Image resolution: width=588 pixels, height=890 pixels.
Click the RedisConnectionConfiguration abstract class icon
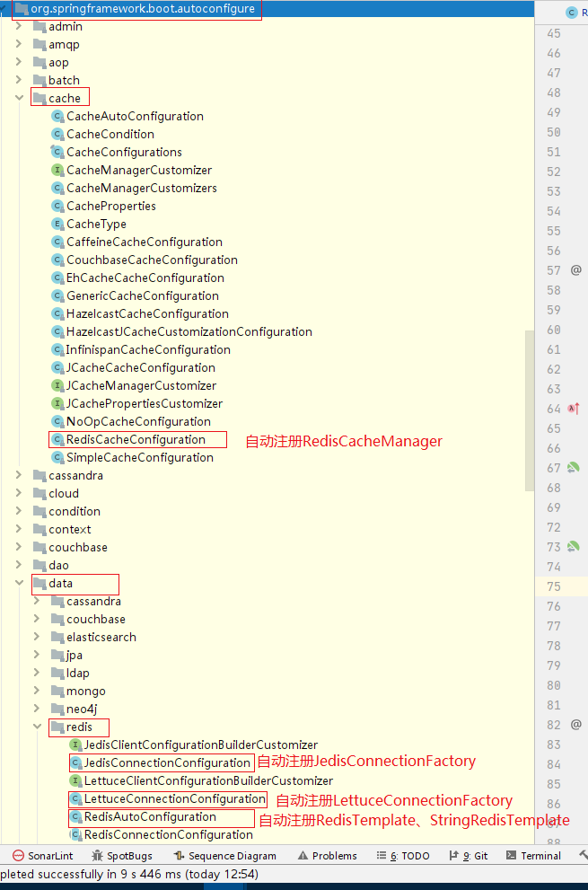(75, 835)
